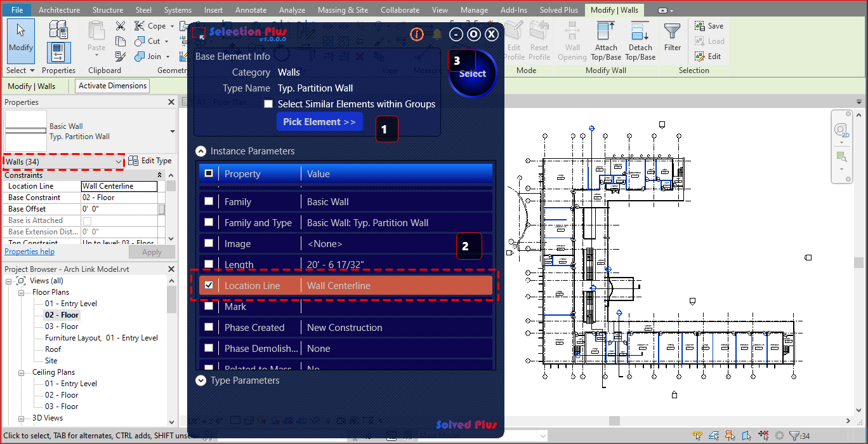Click Attach Top/Base tool
Image resolution: width=868 pixels, height=444 pixels.
click(606, 41)
